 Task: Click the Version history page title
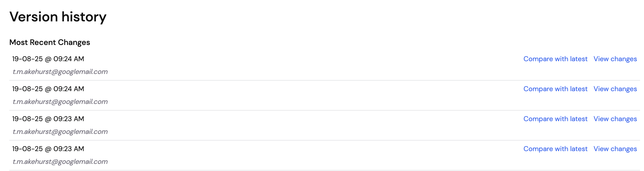click(58, 17)
